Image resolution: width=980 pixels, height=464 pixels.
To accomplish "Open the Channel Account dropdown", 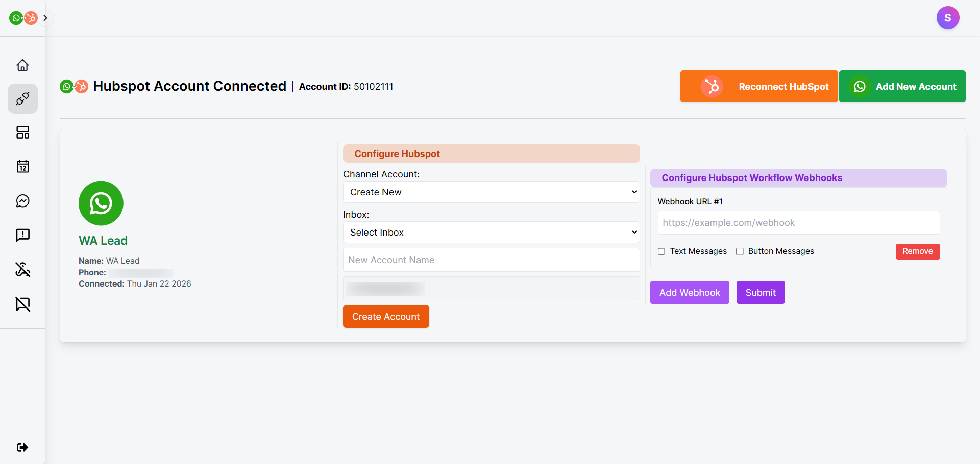I will pos(491,192).
